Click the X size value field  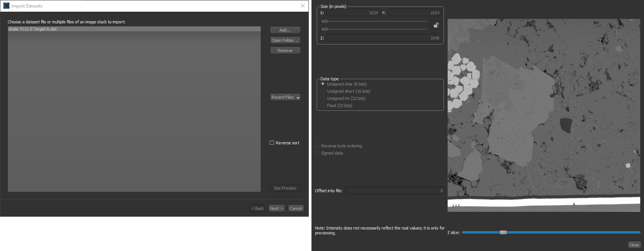(353, 13)
